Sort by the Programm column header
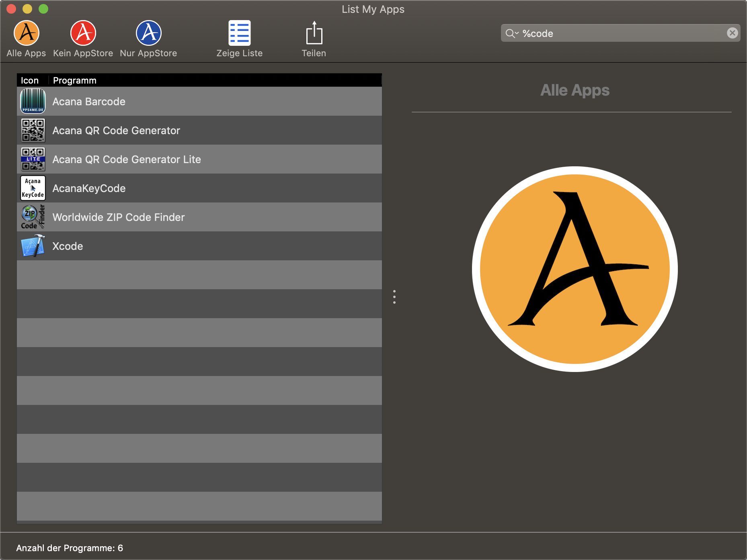The width and height of the screenshot is (747, 560). click(215, 80)
